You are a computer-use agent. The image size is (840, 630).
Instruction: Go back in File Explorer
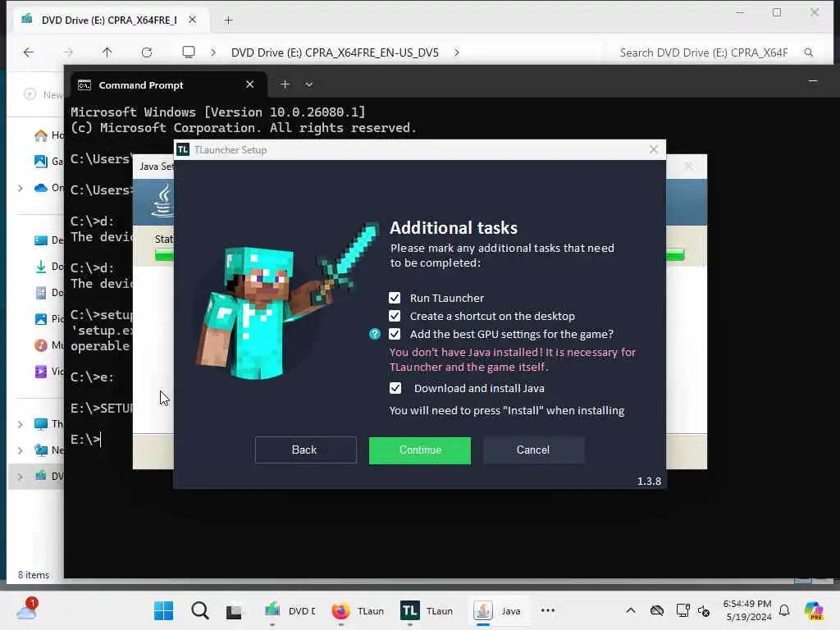[x=29, y=52]
